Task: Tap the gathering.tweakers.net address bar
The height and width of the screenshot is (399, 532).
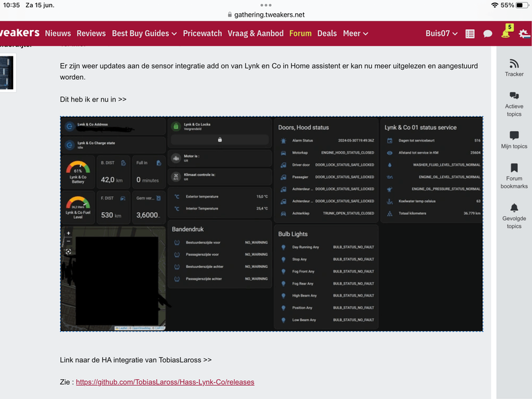Action: tap(266, 15)
